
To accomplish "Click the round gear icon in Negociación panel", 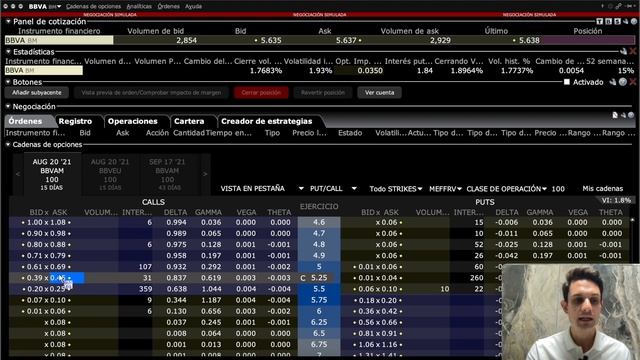I will tap(631, 116).
